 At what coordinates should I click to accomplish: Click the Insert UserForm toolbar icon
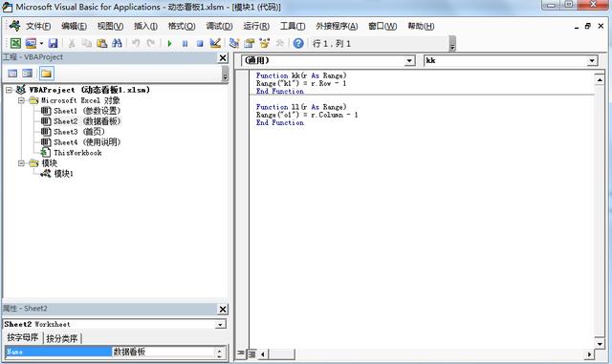pos(31,43)
